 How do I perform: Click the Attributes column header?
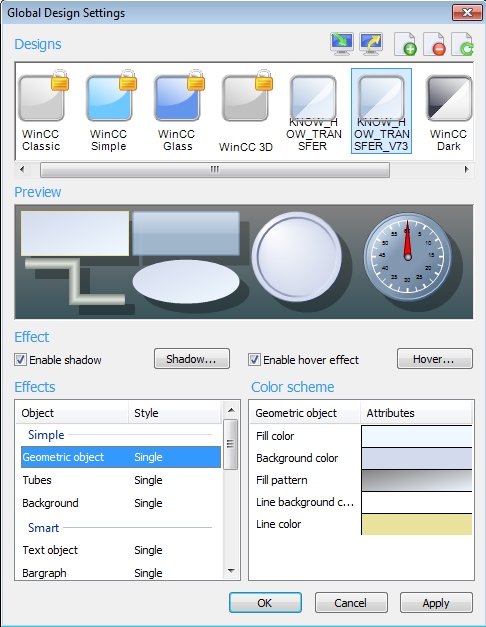[x=416, y=413]
